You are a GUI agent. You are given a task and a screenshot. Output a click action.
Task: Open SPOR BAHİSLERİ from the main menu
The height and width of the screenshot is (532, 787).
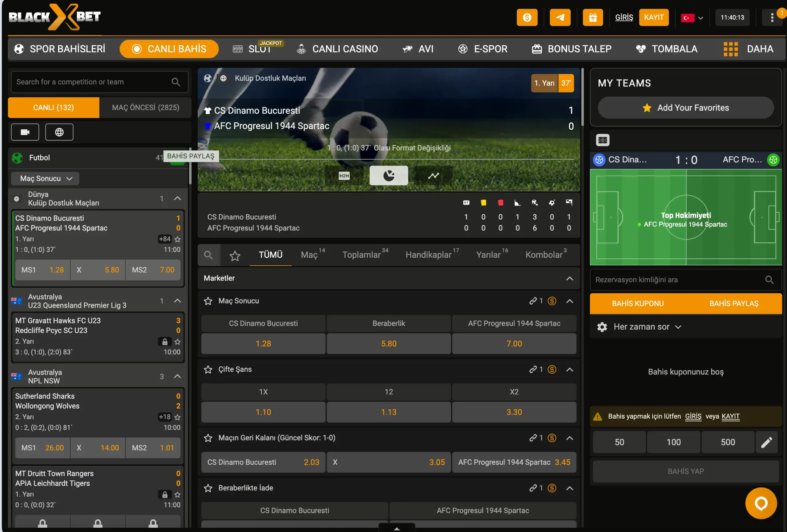coord(60,49)
